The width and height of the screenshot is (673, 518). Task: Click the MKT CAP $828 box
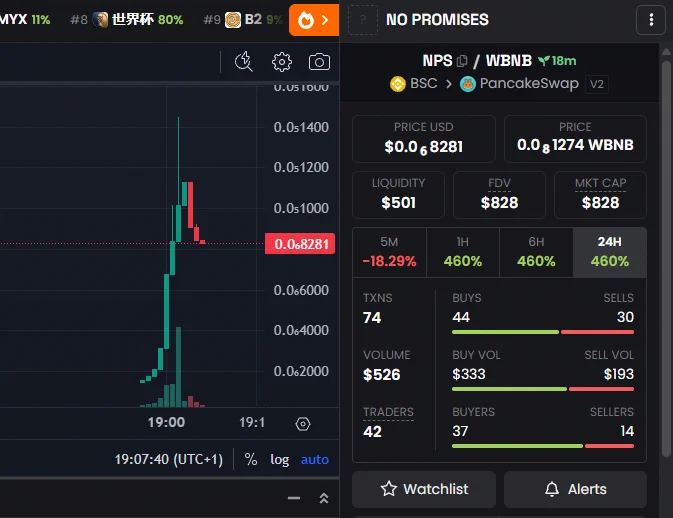[600, 195]
